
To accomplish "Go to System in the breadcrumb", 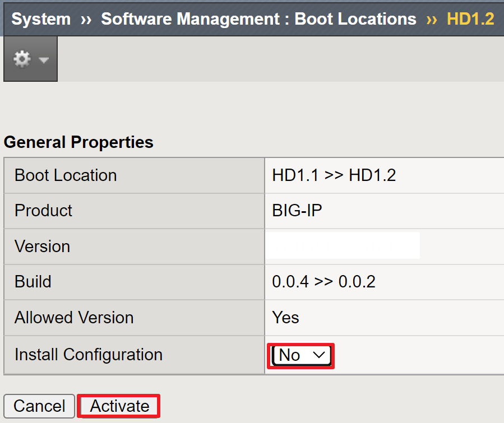I will [41, 19].
